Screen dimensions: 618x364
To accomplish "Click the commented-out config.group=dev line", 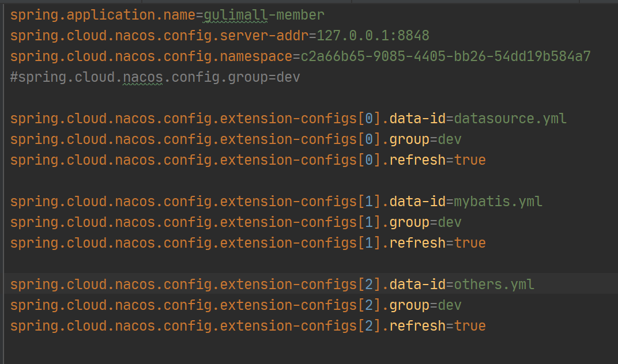I will [x=155, y=77].
